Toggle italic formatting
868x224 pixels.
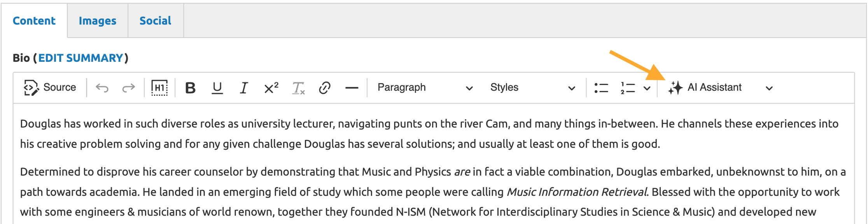pyautogui.click(x=244, y=88)
